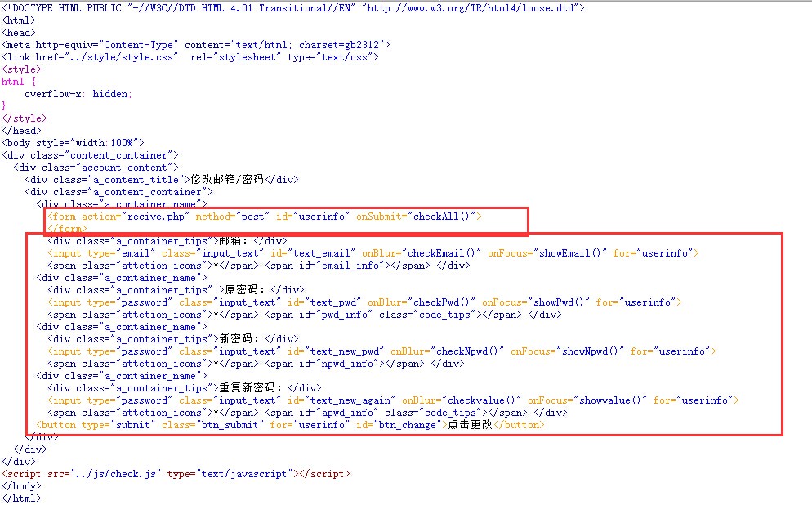This screenshot has height=505, width=812.
Task: Click the closing </style> tag
Action: (x=25, y=118)
